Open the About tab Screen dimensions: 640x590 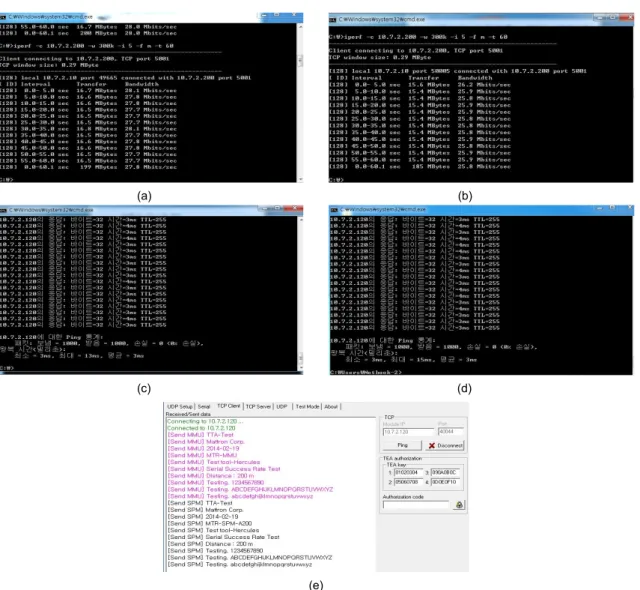[x=331, y=407]
